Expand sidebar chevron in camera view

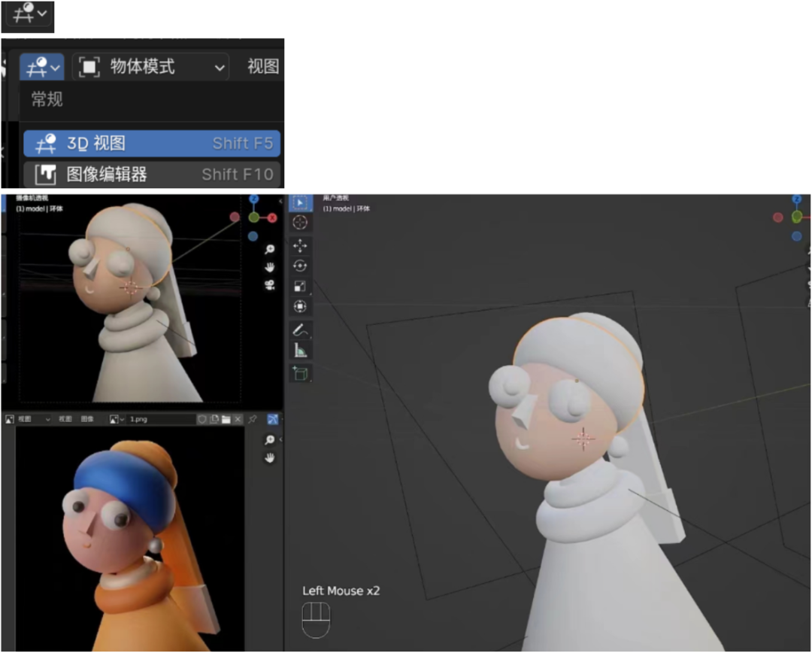point(280,201)
